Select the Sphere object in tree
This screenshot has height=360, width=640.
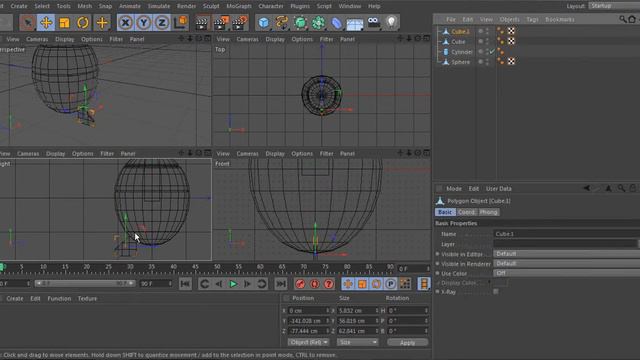tap(460, 62)
